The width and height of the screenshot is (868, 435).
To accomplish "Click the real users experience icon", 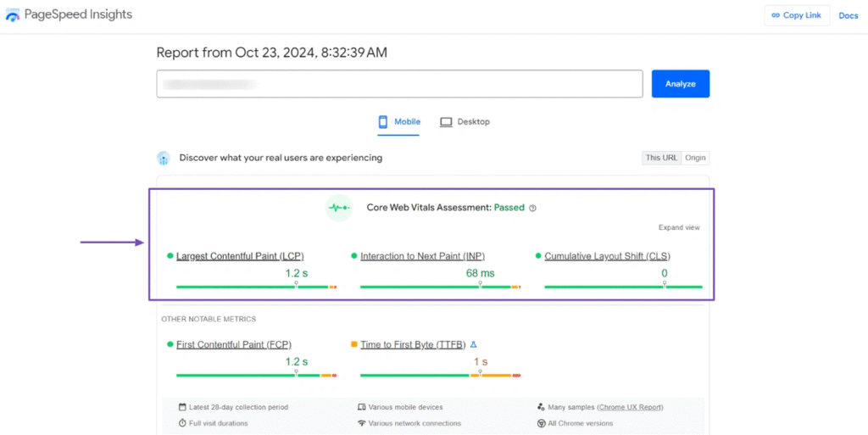I will pyautogui.click(x=164, y=158).
